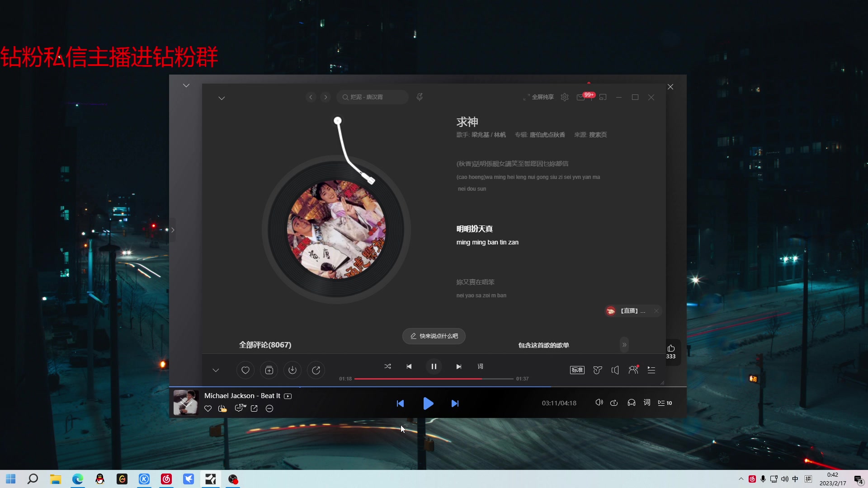Like Michael Jackson - Beat It with the heart
Screen dimensions: 868x488
tap(208, 408)
